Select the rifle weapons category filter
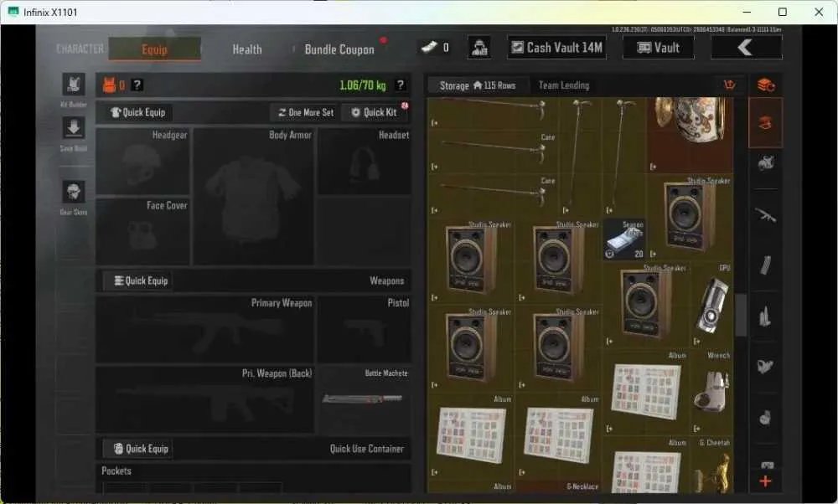The width and height of the screenshot is (838, 504). [765, 216]
